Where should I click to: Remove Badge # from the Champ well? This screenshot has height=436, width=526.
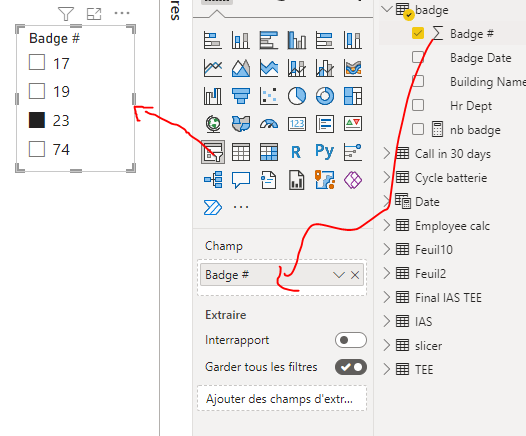(355, 275)
